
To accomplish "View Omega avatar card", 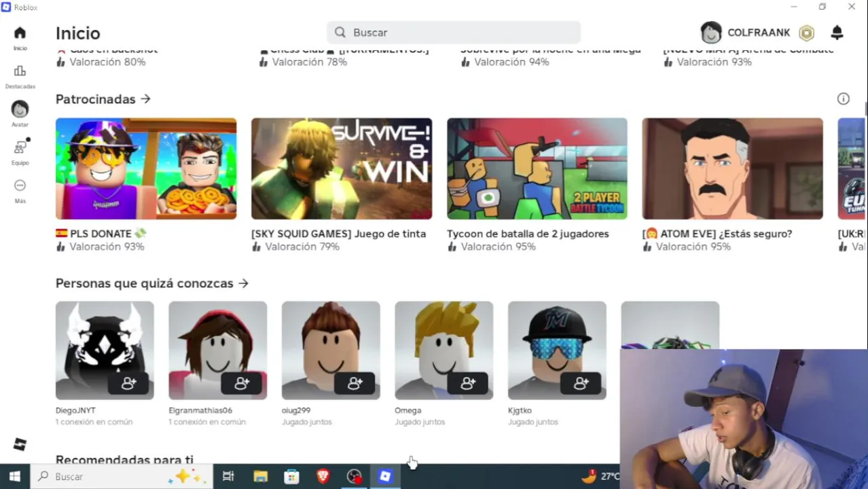I will (x=444, y=350).
